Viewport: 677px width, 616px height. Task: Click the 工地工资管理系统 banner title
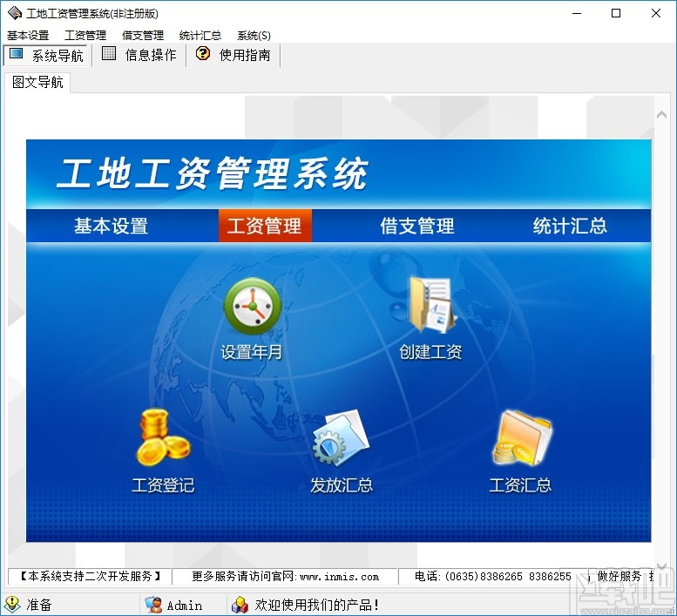[x=212, y=173]
